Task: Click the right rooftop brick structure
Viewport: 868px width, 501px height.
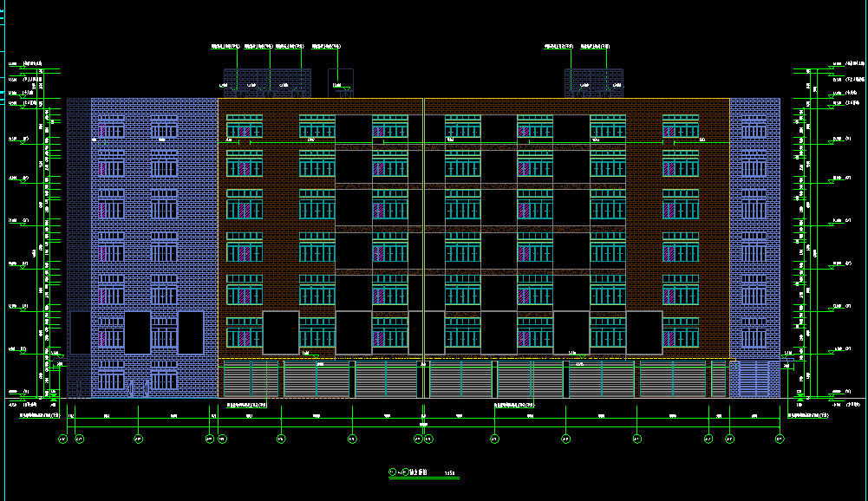Action: click(x=594, y=82)
